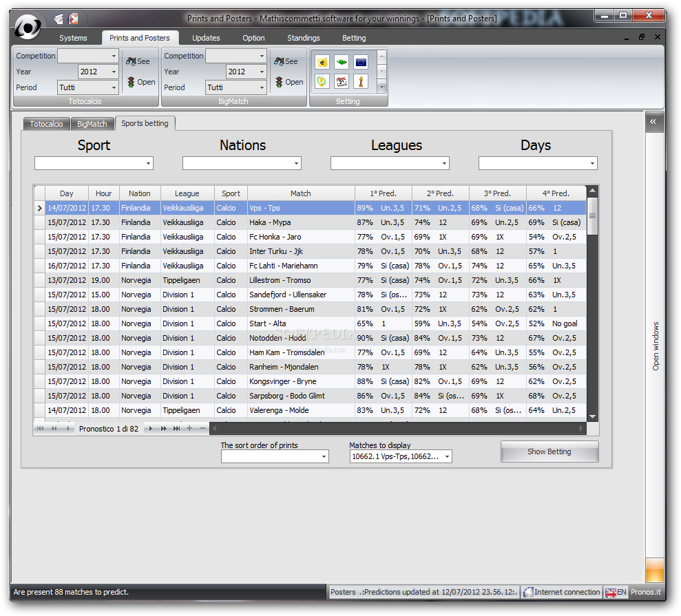Go to previous page in record navigator
This screenshot has height=616, width=681.
click(54, 429)
